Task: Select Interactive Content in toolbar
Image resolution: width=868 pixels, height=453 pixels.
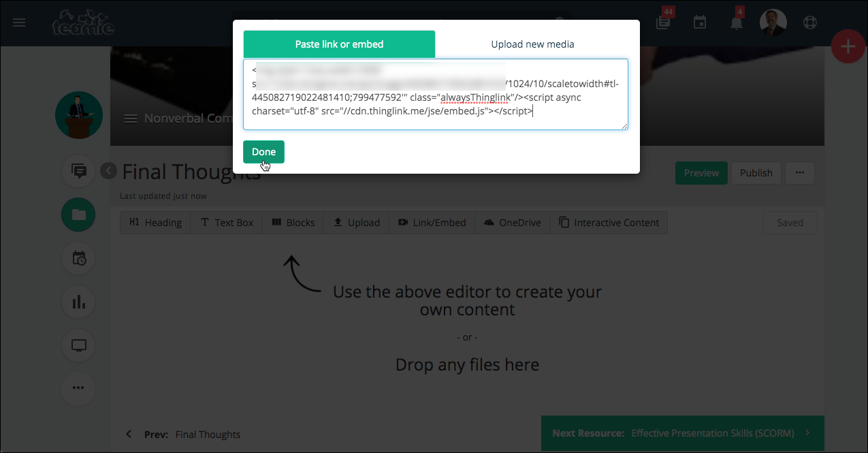Action: tap(609, 223)
